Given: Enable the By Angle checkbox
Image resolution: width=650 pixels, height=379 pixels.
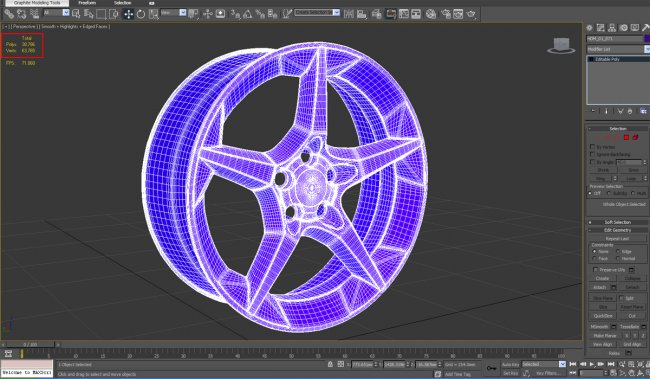Looking at the screenshot, I should pyautogui.click(x=592, y=162).
